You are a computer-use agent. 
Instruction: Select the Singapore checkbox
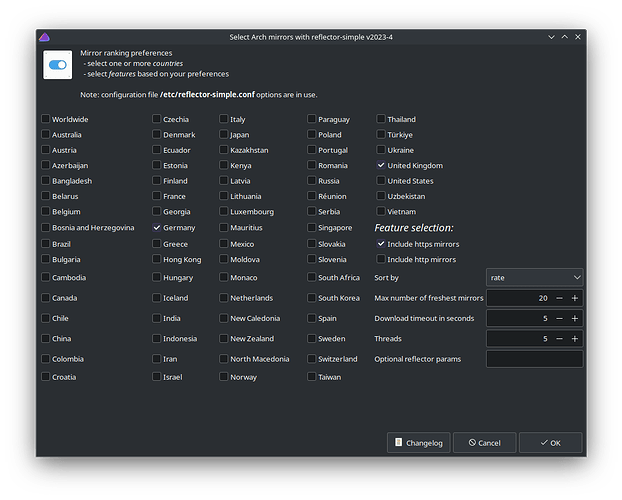[312, 227]
